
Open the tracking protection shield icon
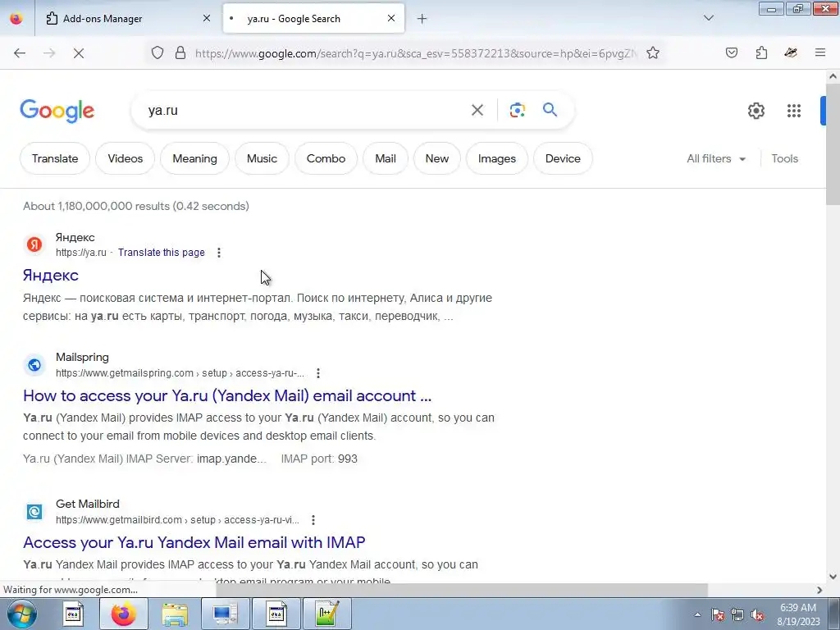click(x=157, y=52)
